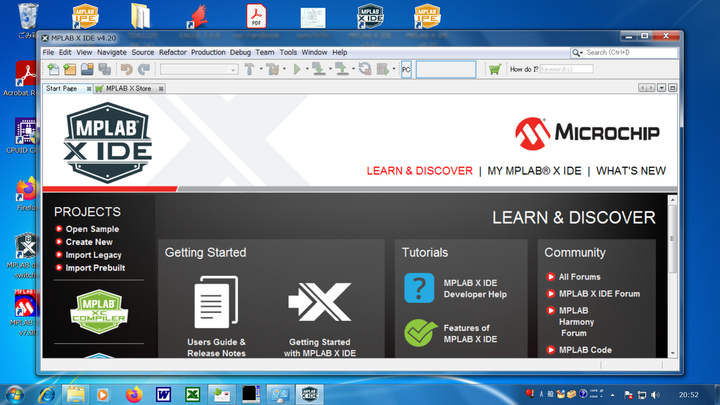
Task: Open the Debug menu
Action: [x=240, y=52]
